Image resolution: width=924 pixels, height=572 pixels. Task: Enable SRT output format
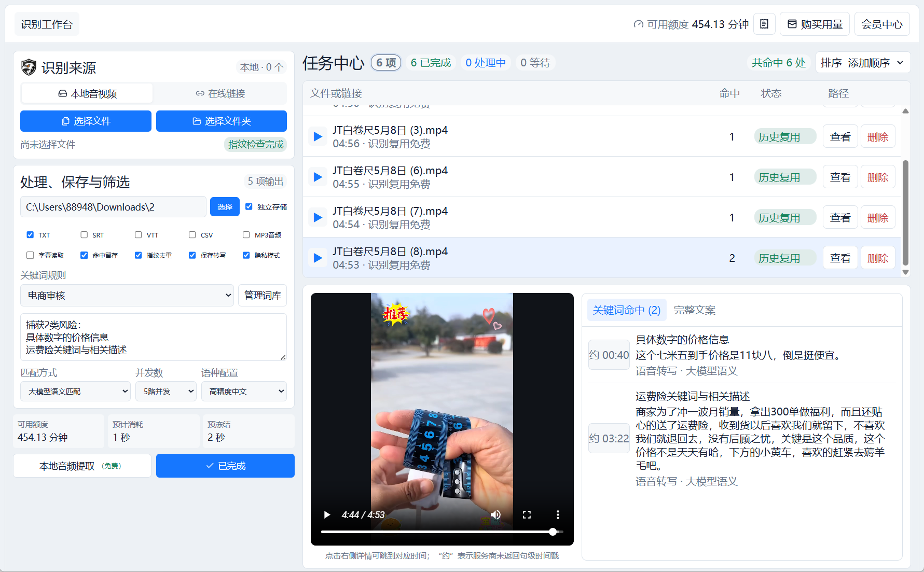pyautogui.click(x=84, y=235)
